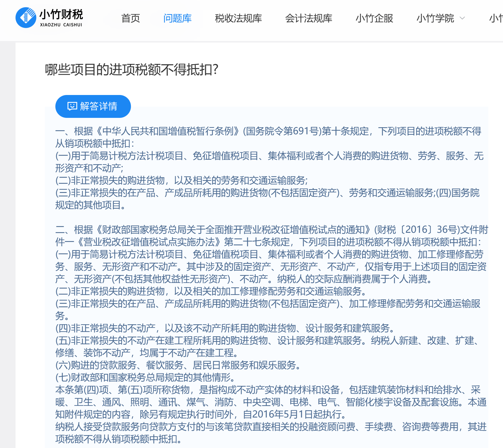Go to the 首页 home menu item
The width and height of the screenshot is (503, 448).
[x=131, y=18]
